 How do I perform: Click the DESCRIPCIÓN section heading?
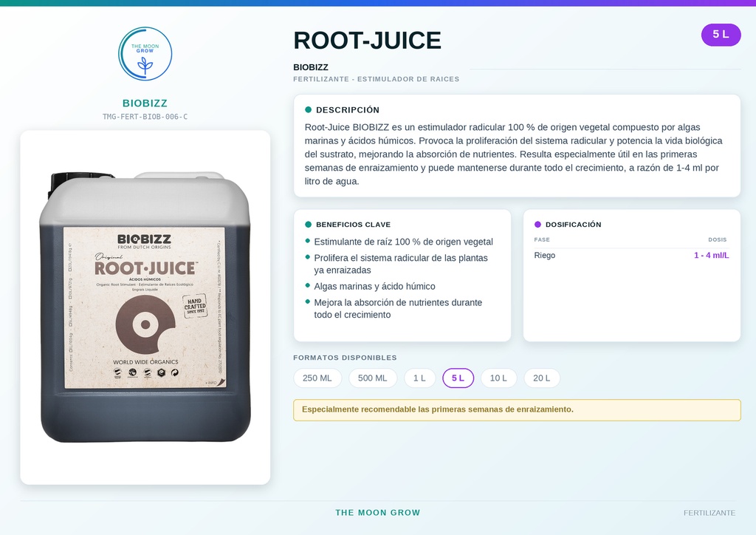pos(348,110)
